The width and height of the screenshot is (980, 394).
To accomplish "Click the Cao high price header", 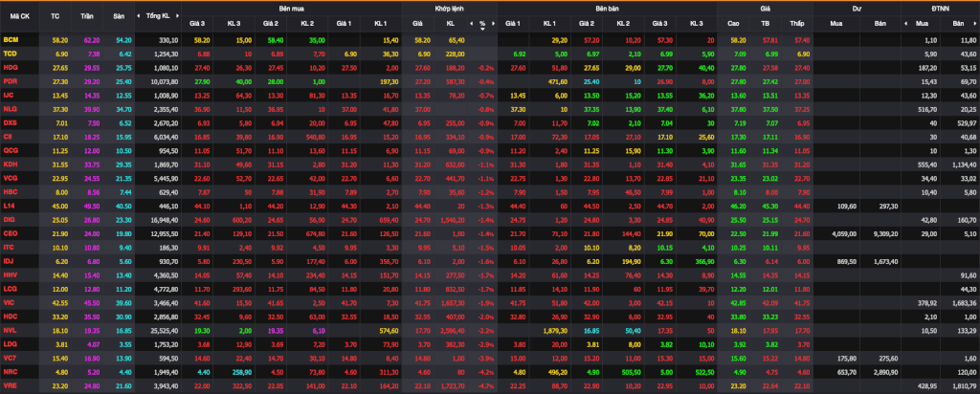I will [733, 24].
